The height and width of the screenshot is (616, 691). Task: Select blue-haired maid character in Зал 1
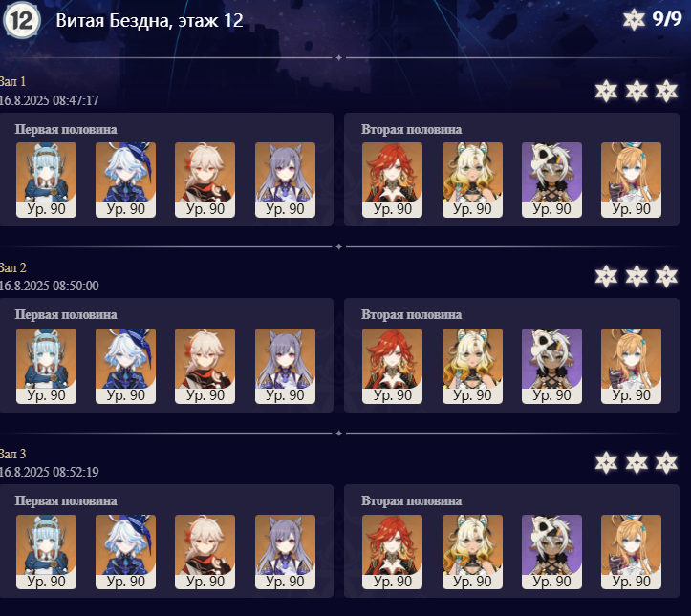coord(46,180)
